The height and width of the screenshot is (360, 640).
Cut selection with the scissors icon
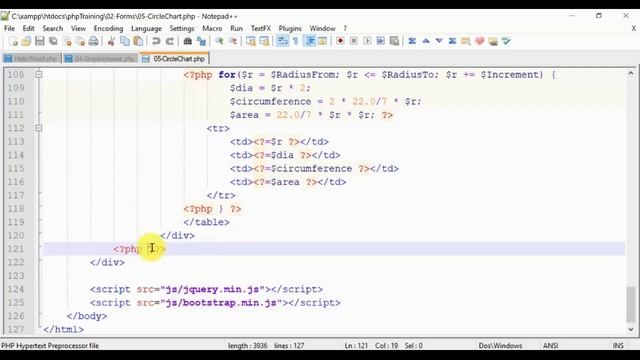point(111,41)
